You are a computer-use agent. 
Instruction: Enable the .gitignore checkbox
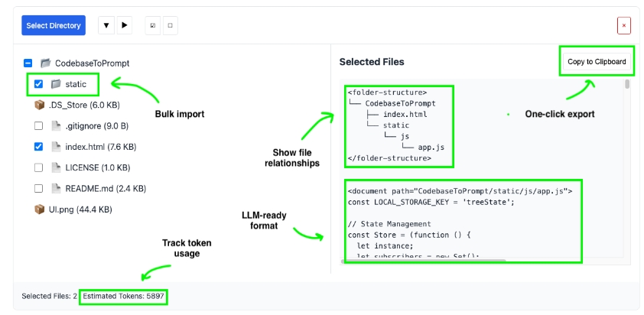[38, 125]
